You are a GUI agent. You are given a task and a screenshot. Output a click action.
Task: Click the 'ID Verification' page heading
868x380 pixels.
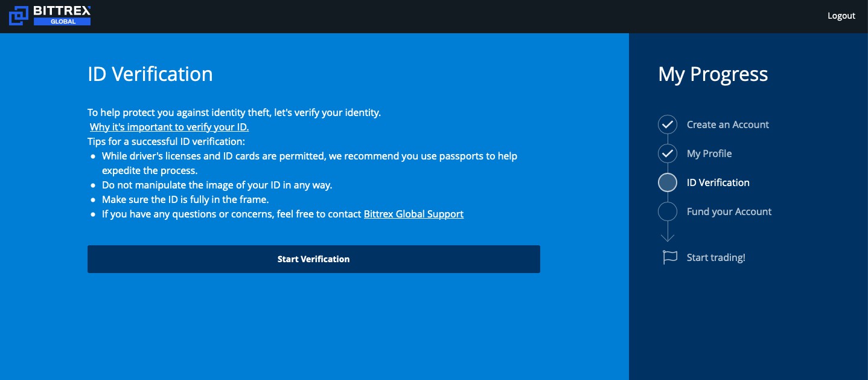click(x=150, y=74)
